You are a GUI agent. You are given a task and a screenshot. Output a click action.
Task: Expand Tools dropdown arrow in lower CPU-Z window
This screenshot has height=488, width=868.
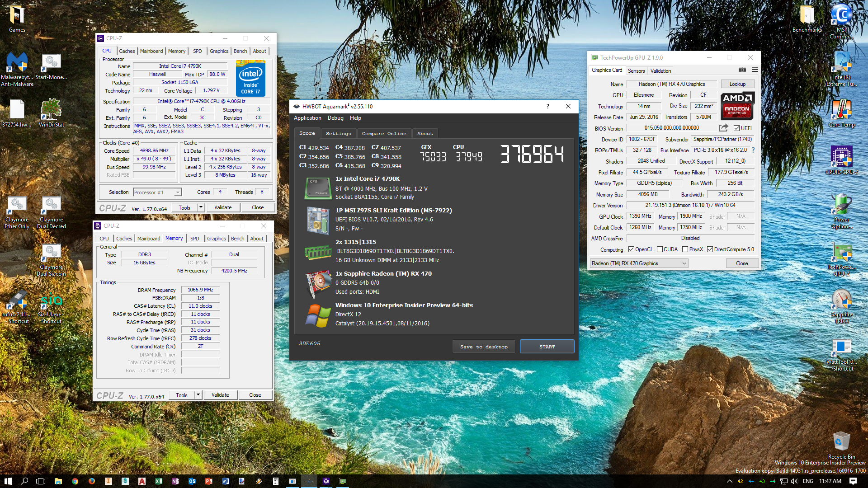tap(198, 395)
